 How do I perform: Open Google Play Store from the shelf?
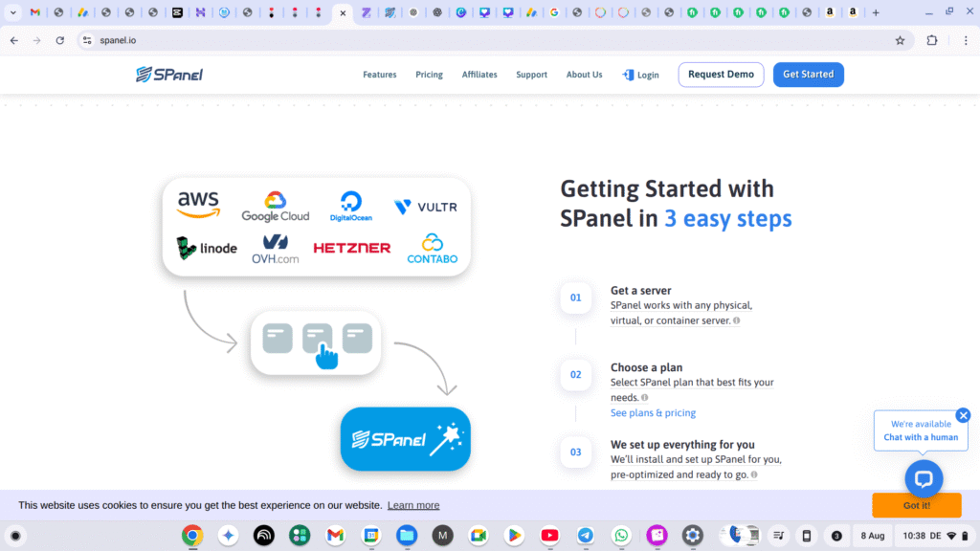514,536
